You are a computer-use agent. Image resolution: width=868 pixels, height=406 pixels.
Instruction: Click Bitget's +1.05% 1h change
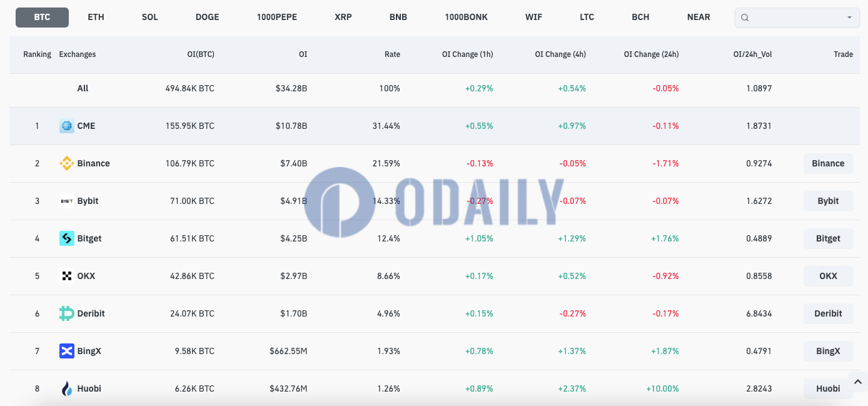[479, 238]
